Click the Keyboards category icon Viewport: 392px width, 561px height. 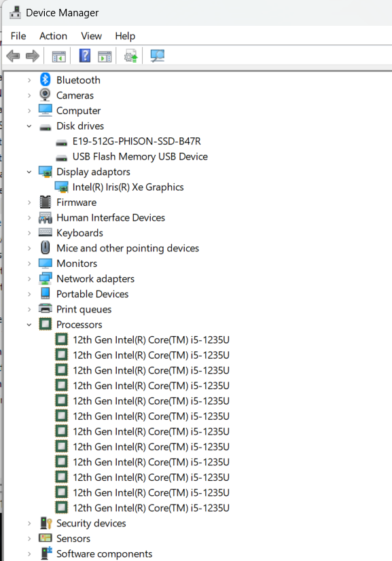click(45, 232)
